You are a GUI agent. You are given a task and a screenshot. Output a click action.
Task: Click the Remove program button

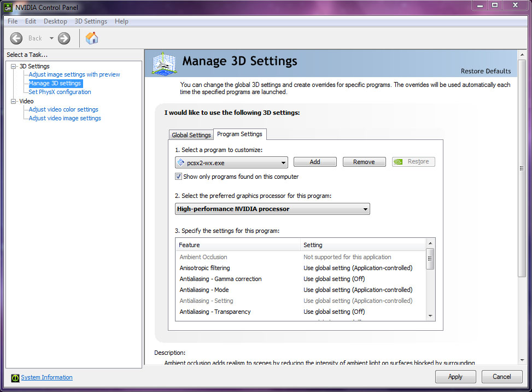364,162
